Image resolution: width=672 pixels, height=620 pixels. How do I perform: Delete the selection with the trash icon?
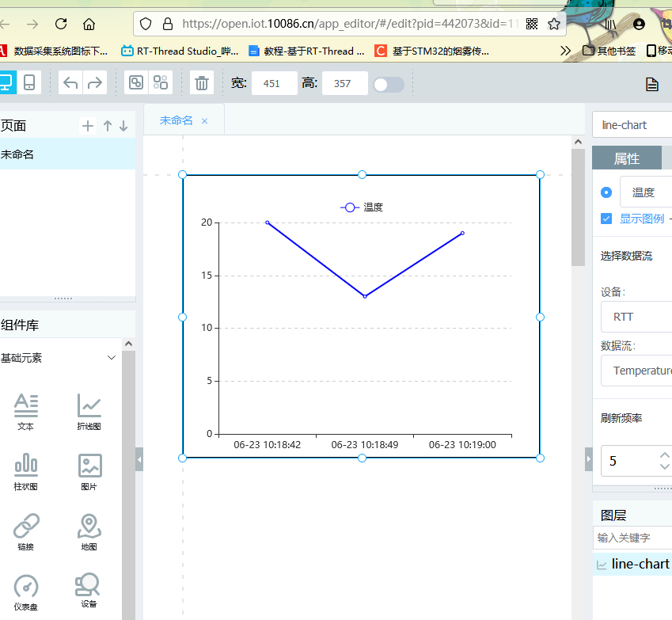point(201,82)
